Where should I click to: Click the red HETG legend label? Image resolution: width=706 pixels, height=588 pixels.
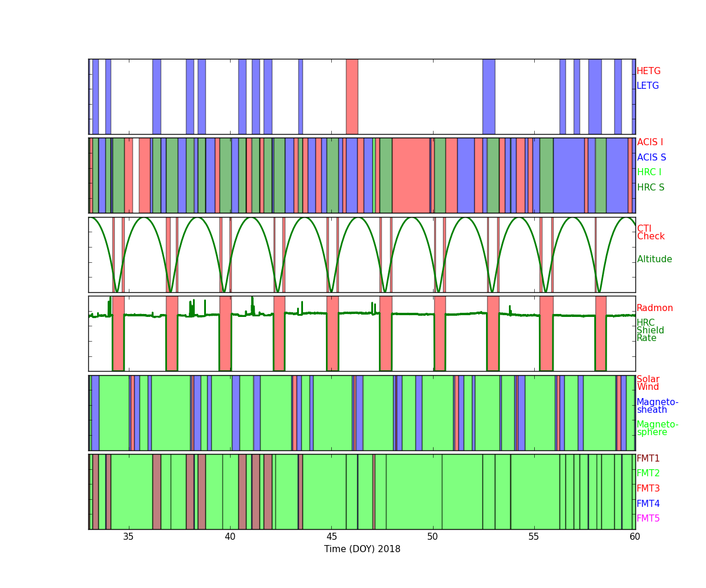tap(648, 71)
